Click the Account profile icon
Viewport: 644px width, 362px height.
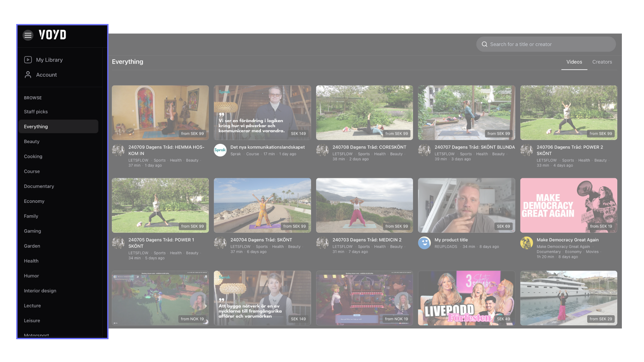click(x=28, y=74)
